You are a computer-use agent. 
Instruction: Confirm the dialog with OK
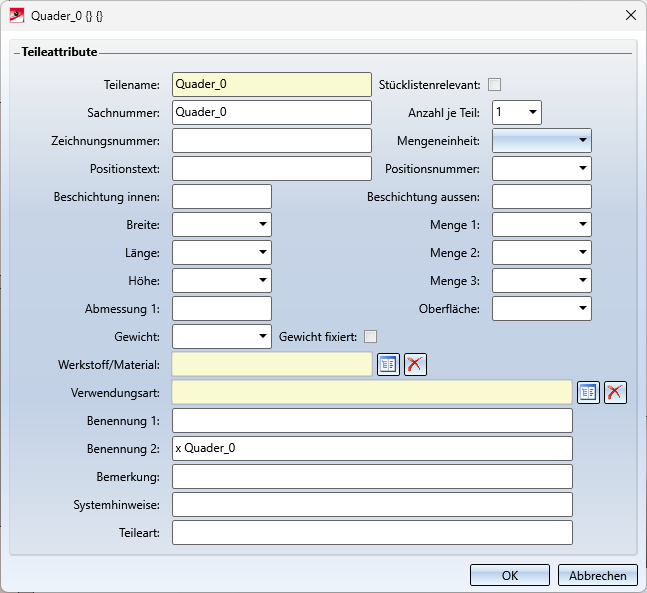tap(510, 575)
